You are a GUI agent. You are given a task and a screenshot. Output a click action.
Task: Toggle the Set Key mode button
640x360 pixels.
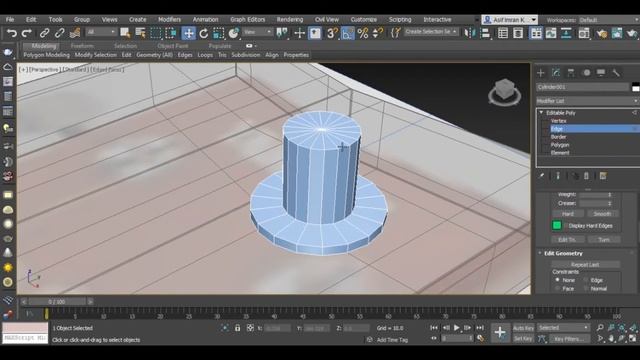[x=523, y=338]
